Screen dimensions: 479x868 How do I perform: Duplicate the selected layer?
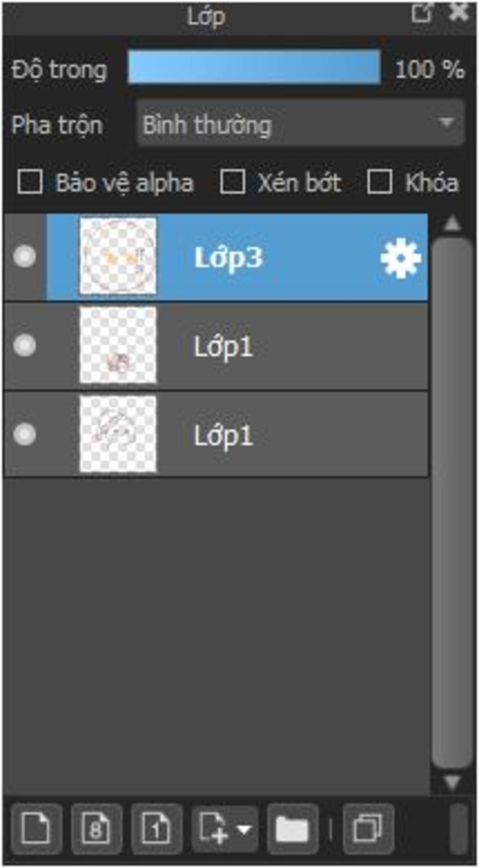pos(368,829)
